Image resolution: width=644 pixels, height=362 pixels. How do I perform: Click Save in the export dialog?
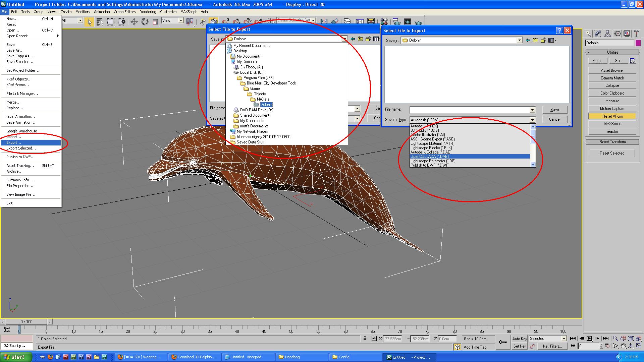[554, 110]
